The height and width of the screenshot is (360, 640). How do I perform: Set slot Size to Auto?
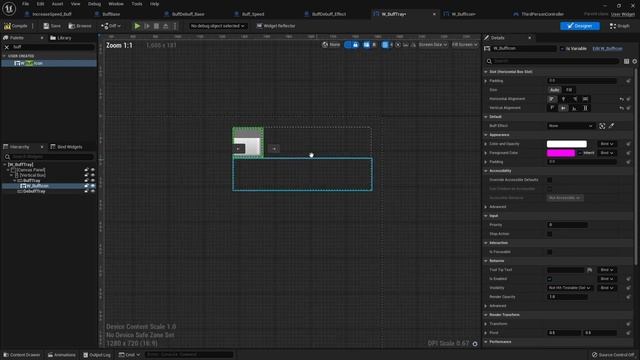554,90
